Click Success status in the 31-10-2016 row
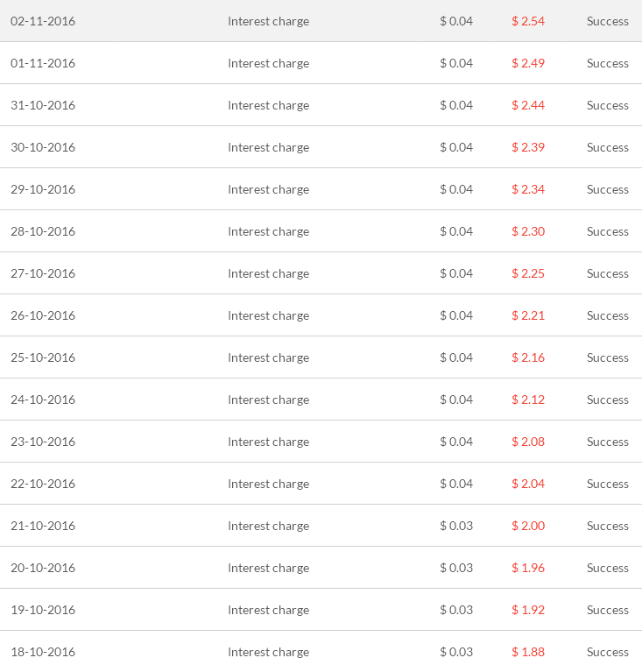This screenshot has height=672, width=642. tap(607, 105)
